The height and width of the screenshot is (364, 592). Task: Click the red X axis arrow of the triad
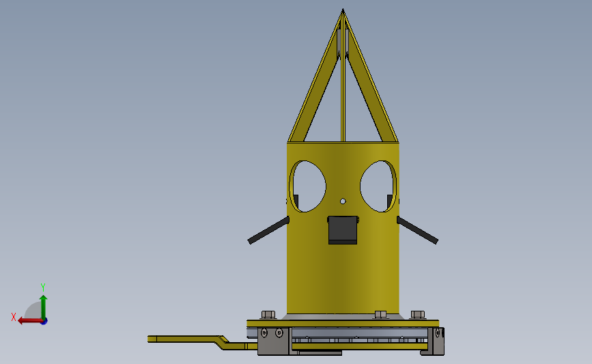point(29,321)
